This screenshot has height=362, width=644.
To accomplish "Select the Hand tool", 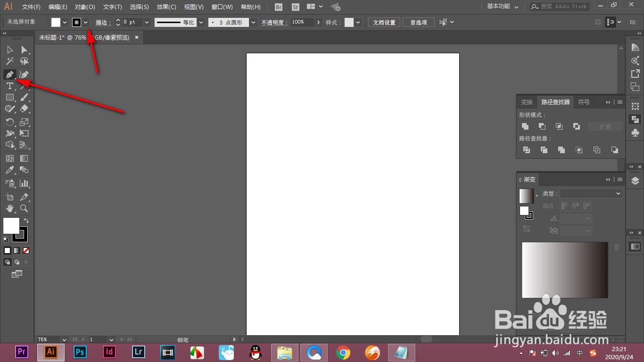I will [9, 208].
